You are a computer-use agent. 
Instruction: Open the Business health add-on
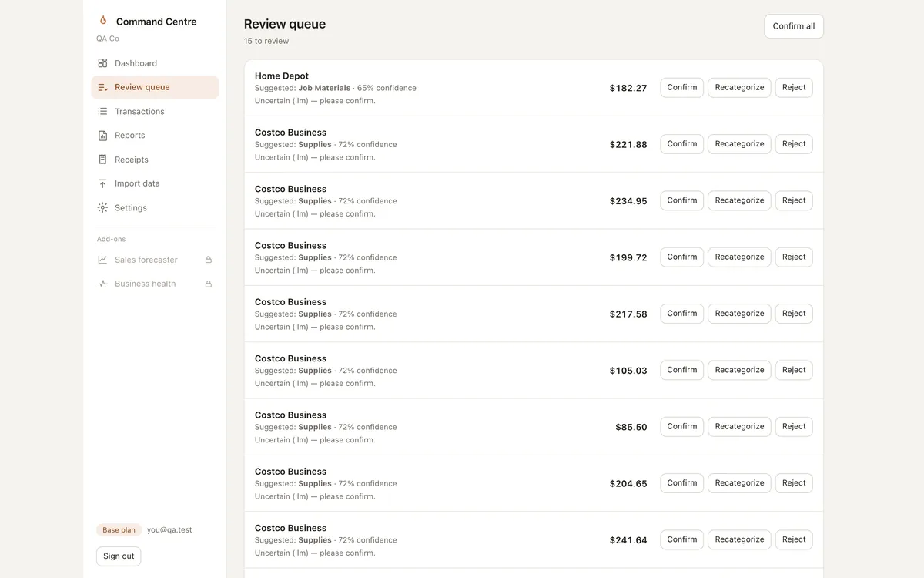pyautogui.click(x=155, y=284)
